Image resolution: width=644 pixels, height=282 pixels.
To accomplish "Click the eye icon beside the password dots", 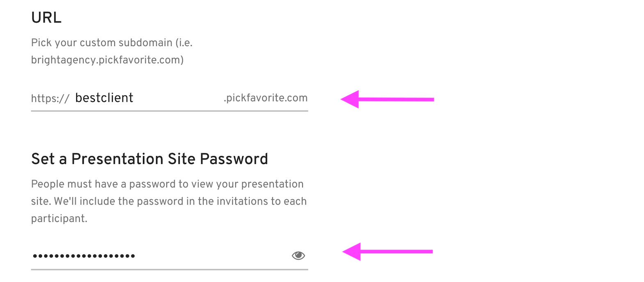I will coord(299,255).
